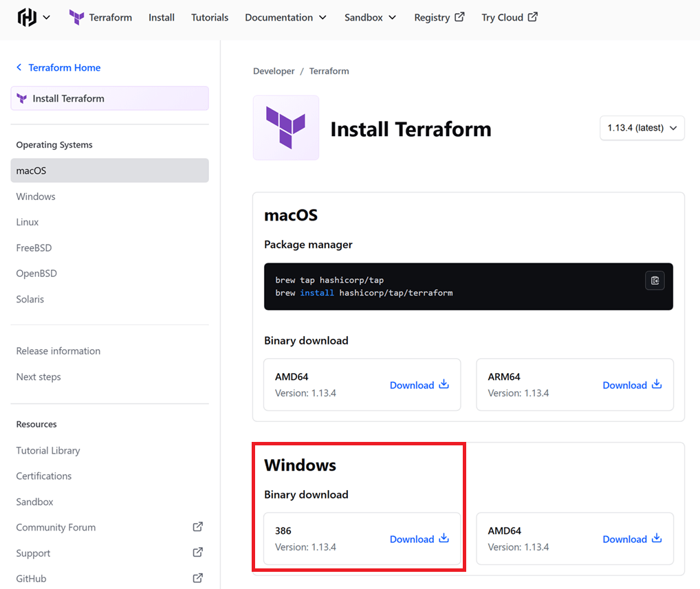
Task: Click the Support external link icon
Action: (x=197, y=553)
